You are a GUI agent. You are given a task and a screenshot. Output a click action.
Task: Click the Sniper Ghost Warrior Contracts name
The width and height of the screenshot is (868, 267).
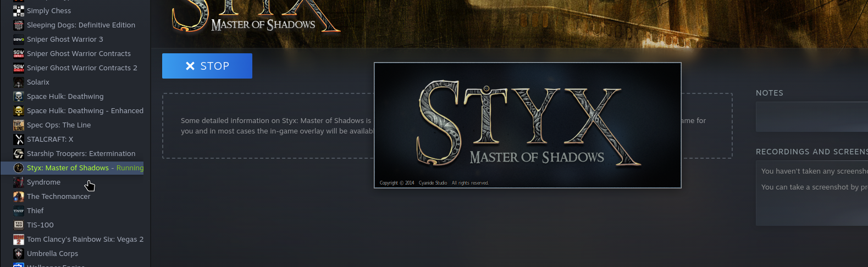[79, 53]
